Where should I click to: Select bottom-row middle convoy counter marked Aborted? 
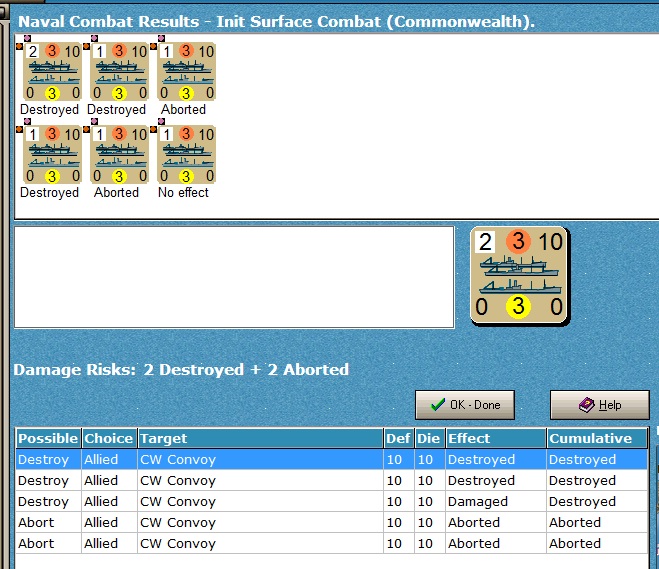[119, 154]
